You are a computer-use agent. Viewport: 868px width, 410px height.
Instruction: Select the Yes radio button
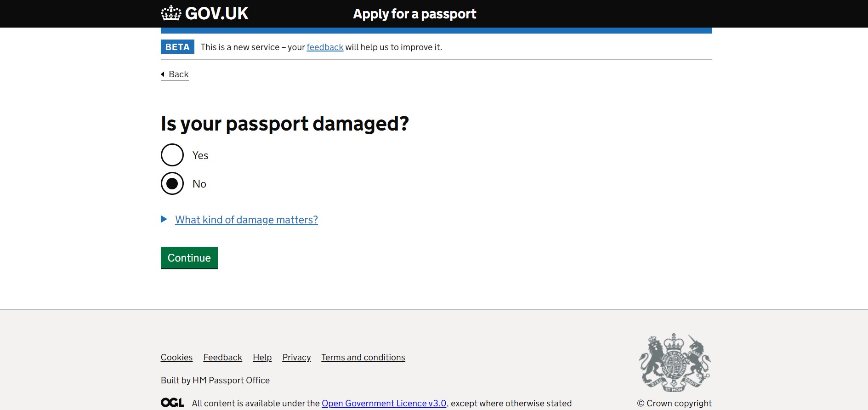click(172, 155)
